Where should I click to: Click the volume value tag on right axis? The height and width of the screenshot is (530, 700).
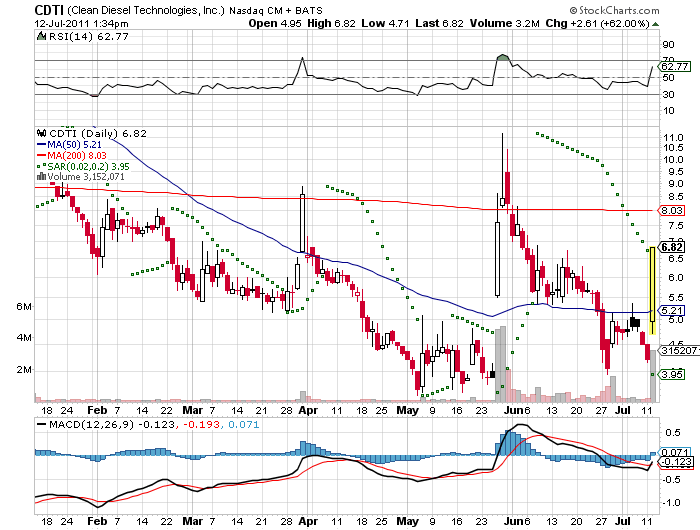(679, 351)
